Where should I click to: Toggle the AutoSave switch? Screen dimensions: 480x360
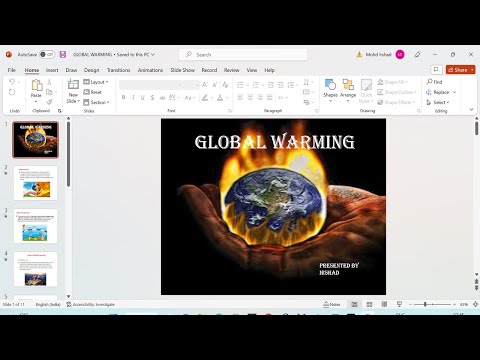point(47,54)
